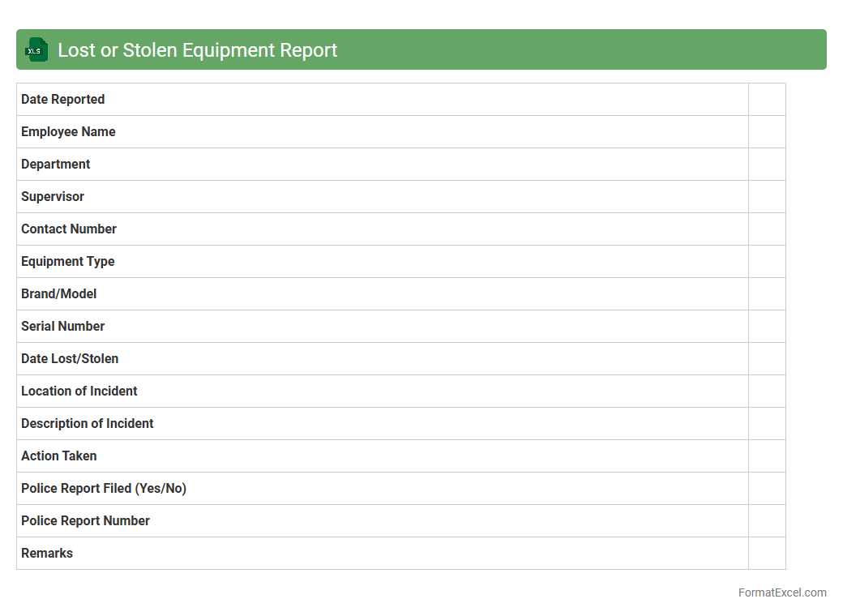This screenshot has width=843, height=616.
Task: Click the Date Reported row label
Action: click(x=63, y=100)
